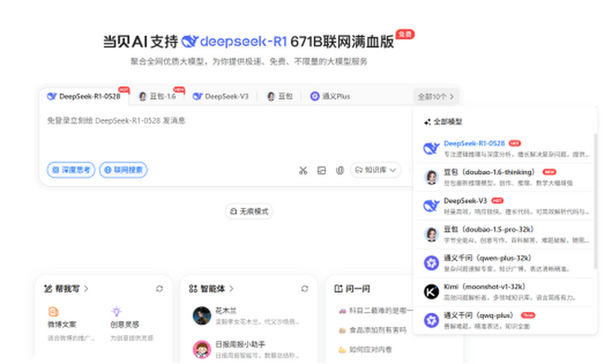Choose 豆包 (doubao-1.5-pro-32k) from model list
Image resolution: width=604 pixels, height=364 pixels.
[504, 235]
